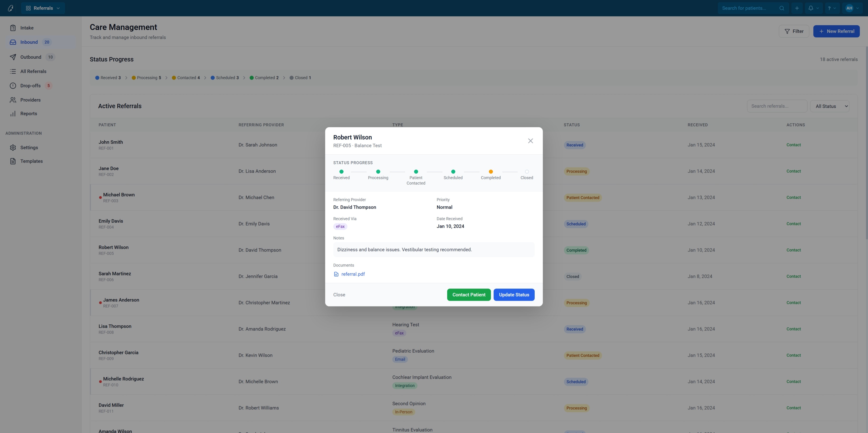Open the notifications bell menu
Viewport: 868px width, 433px height.
coord(813,8)
